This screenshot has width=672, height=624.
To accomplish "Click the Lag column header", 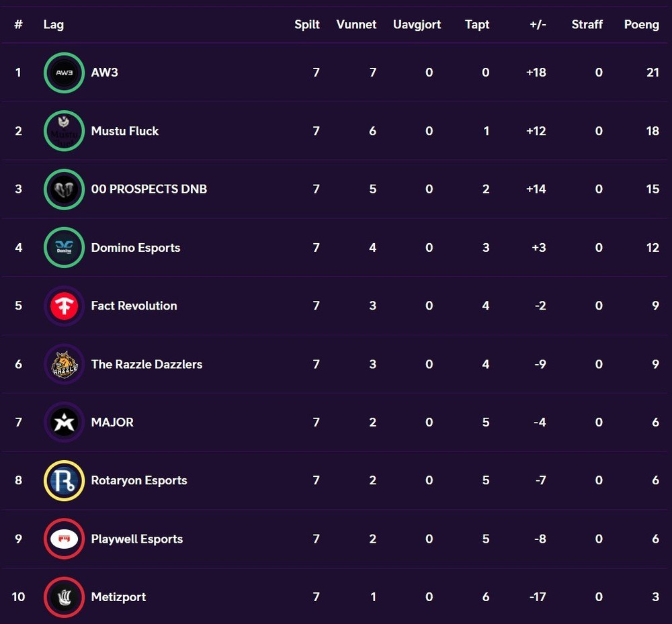I will click(54, 24).
